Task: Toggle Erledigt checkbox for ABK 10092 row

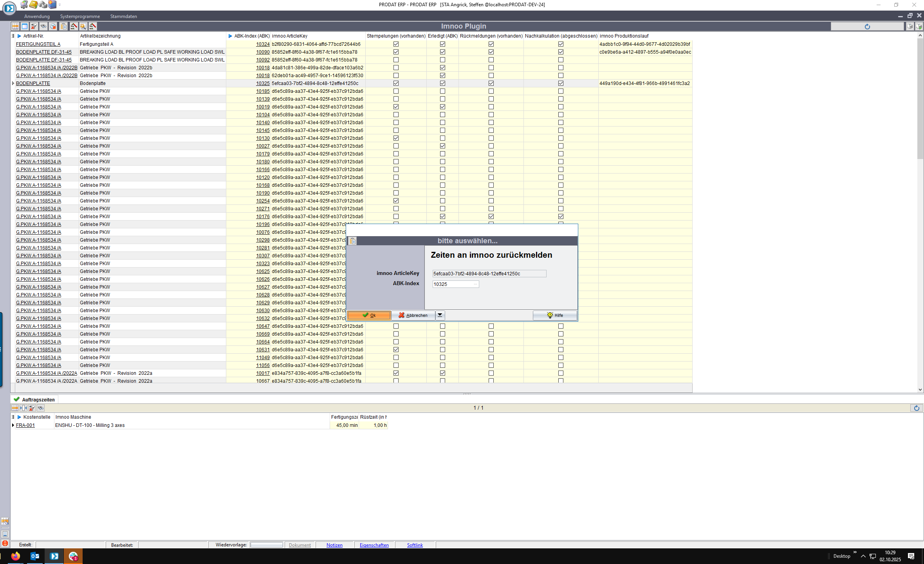Action: (x=442, y=60)
